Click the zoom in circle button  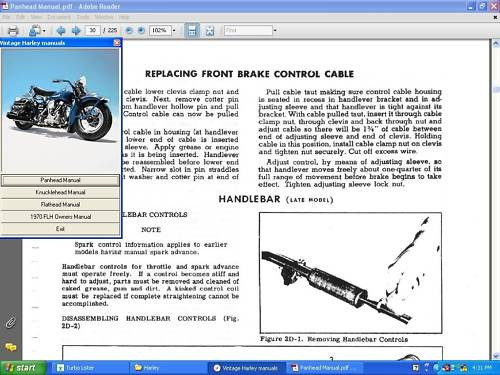tap(141, 31)
